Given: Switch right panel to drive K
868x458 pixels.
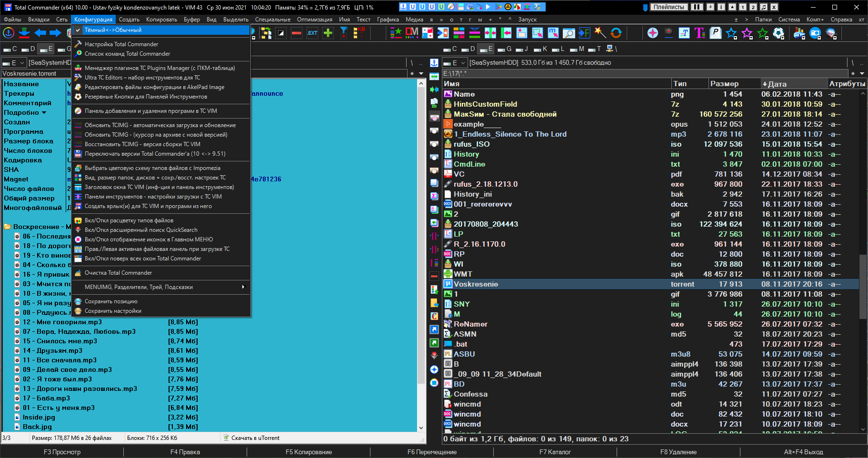Looking at the screenshot, I should click(x=540, y=49).
